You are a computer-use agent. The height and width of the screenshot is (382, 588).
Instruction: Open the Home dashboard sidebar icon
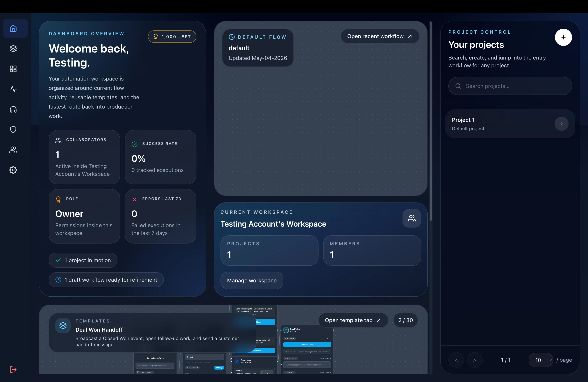pos(13,28)
